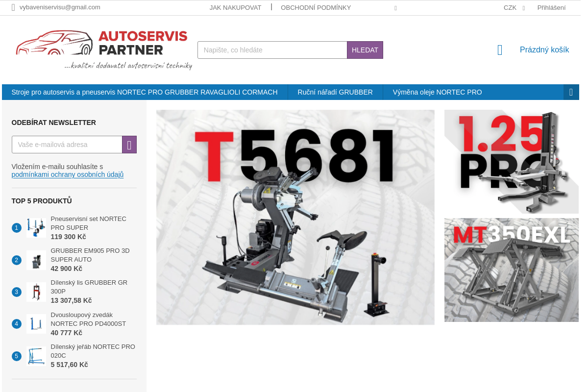Click price 42 900 Kč
Viewport: 588px width, 392px height.
tap(67, 269)
